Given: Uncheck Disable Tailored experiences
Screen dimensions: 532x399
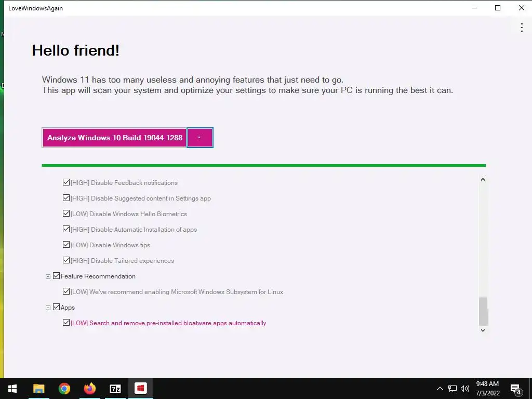Looking at the screenshot, I should pyautogui.click(x=66, y=261).
